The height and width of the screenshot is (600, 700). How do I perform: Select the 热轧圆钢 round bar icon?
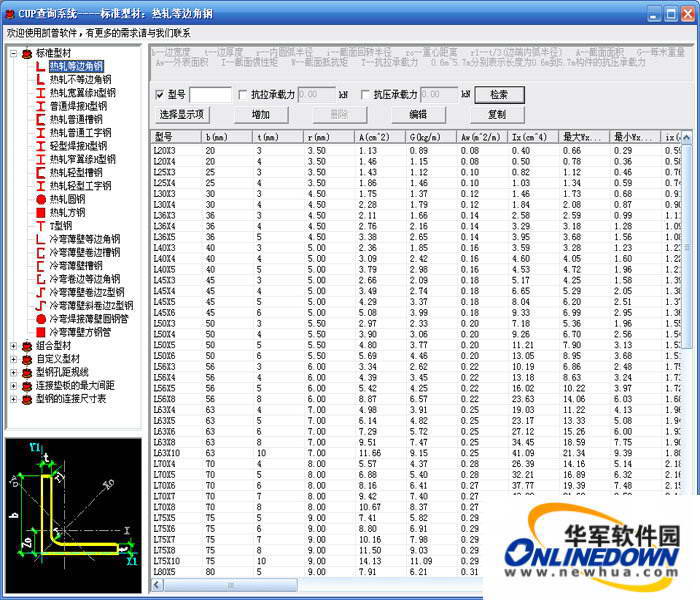pyautogui.click(x=41, y=199)
